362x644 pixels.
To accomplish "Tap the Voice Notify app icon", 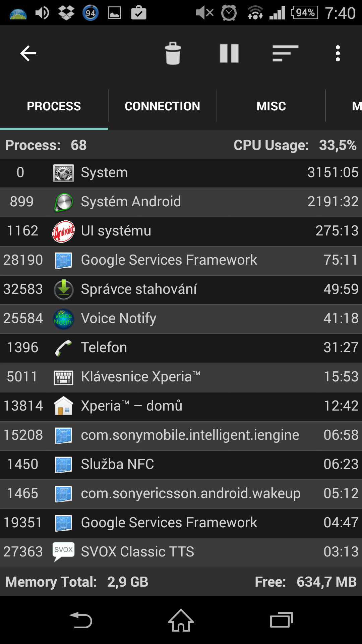I will tap(63, 319).
